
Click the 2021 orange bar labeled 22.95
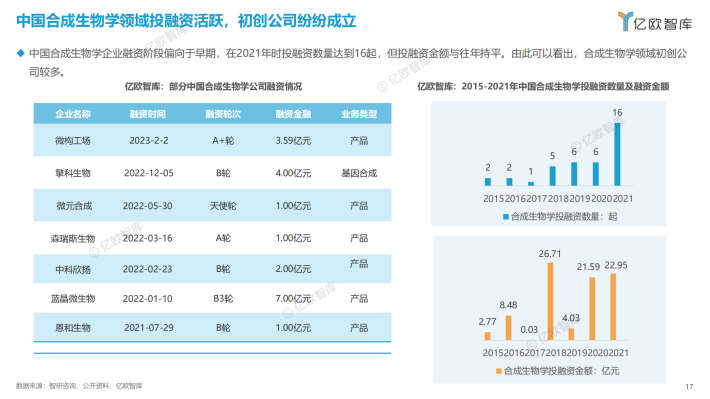tap(613, 307)
